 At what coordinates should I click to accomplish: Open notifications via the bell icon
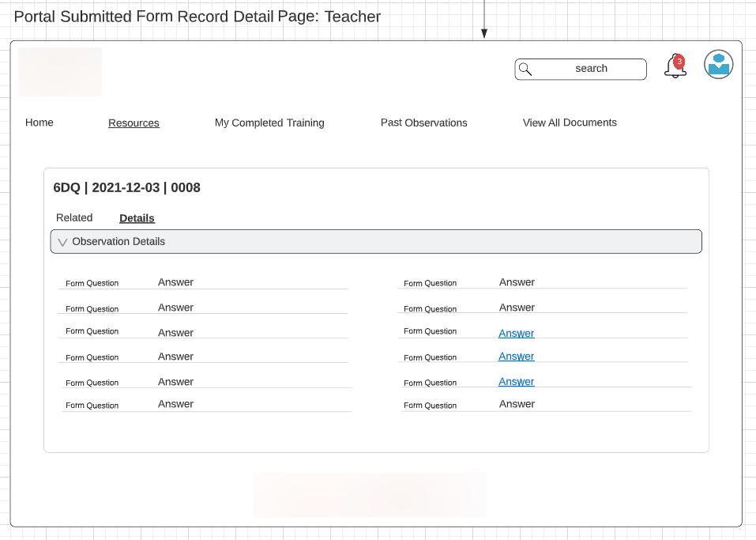675,66
